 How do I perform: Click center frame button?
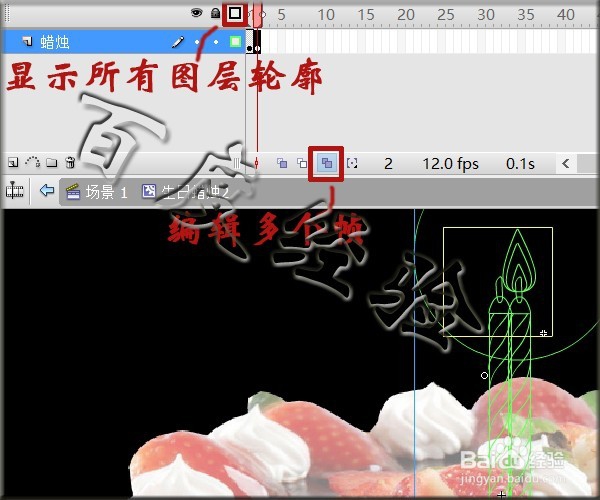click(256, 164)
